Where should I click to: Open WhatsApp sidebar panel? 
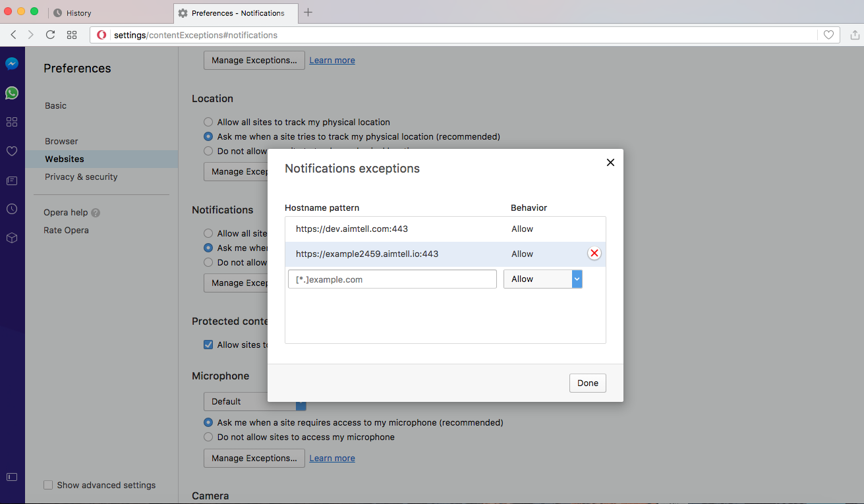click(12, 93)
